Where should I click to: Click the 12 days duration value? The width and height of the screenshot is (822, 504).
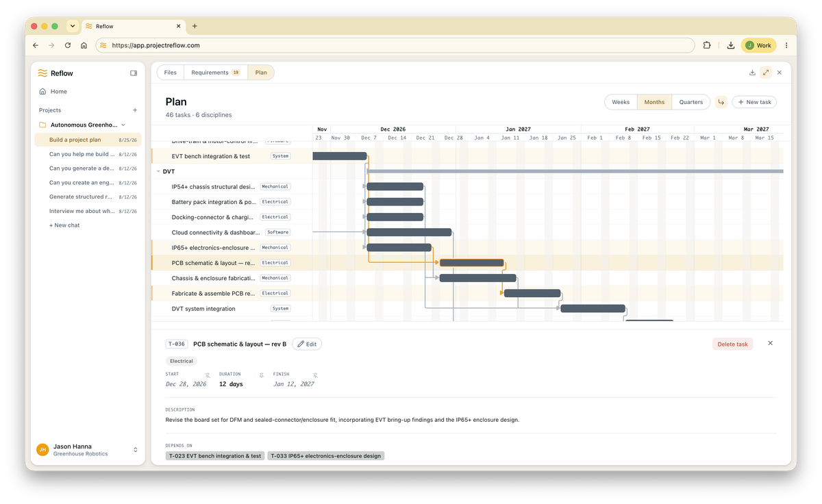coord(231,384)
